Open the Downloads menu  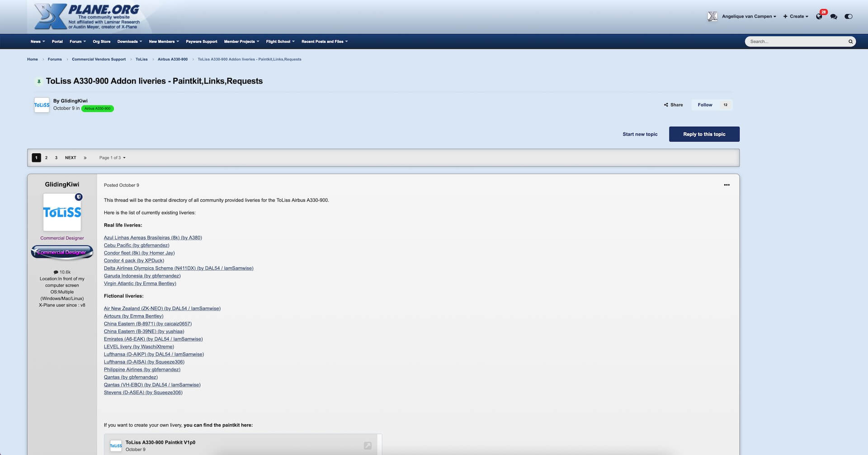tap(129, 42)
